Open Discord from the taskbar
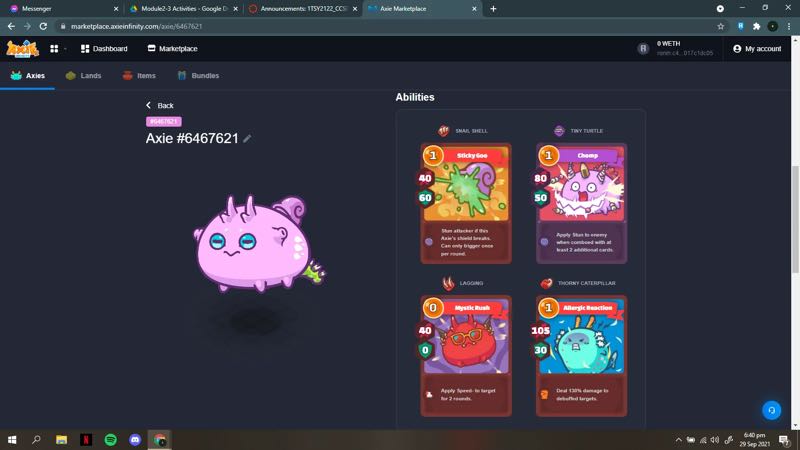 click(134, 439)
